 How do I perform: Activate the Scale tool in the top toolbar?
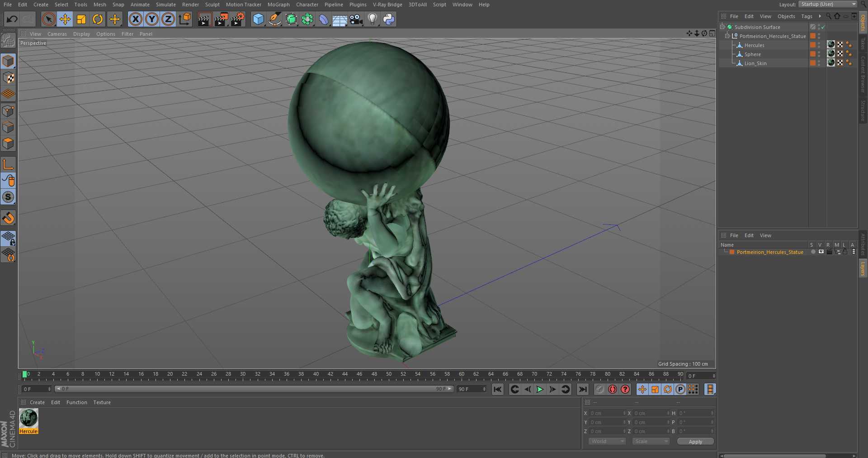81,19
